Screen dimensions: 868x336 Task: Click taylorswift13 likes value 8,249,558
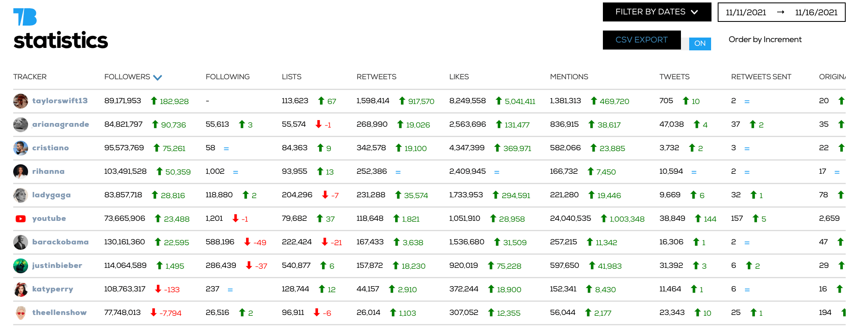(x=467, y=101)
